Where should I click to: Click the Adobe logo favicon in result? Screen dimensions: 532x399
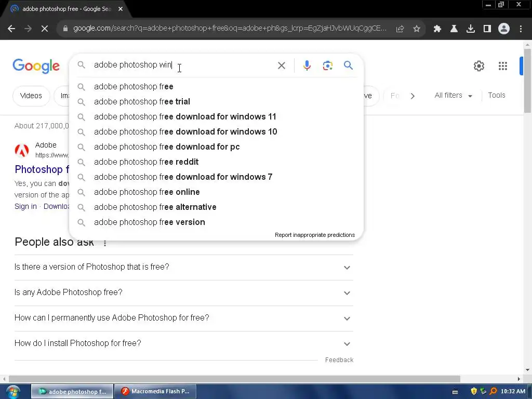coord(22,150)
